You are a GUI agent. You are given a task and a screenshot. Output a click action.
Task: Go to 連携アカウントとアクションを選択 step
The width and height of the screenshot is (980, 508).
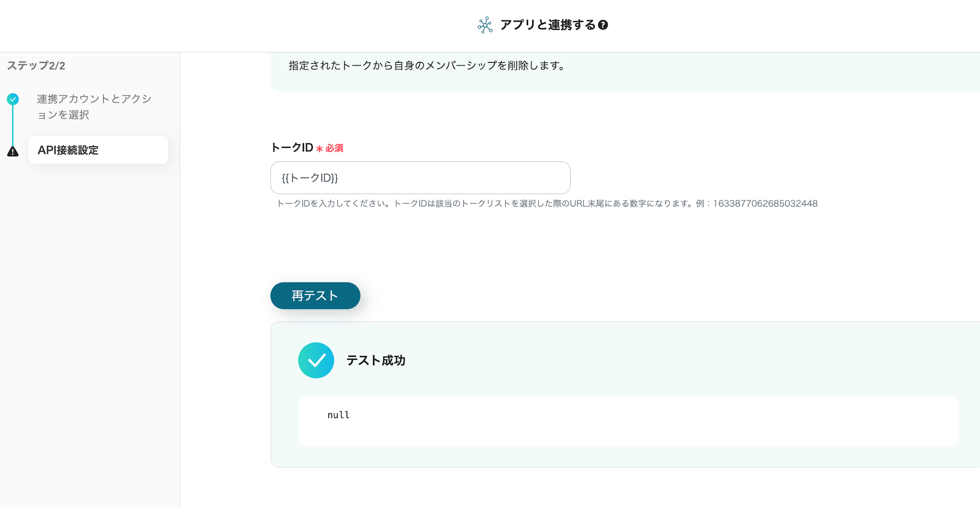(x=94, y=106)
